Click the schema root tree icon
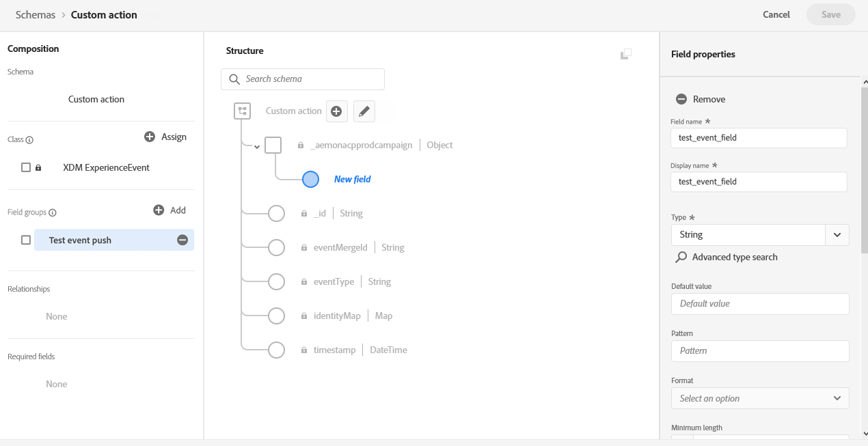 coord(242,111)
